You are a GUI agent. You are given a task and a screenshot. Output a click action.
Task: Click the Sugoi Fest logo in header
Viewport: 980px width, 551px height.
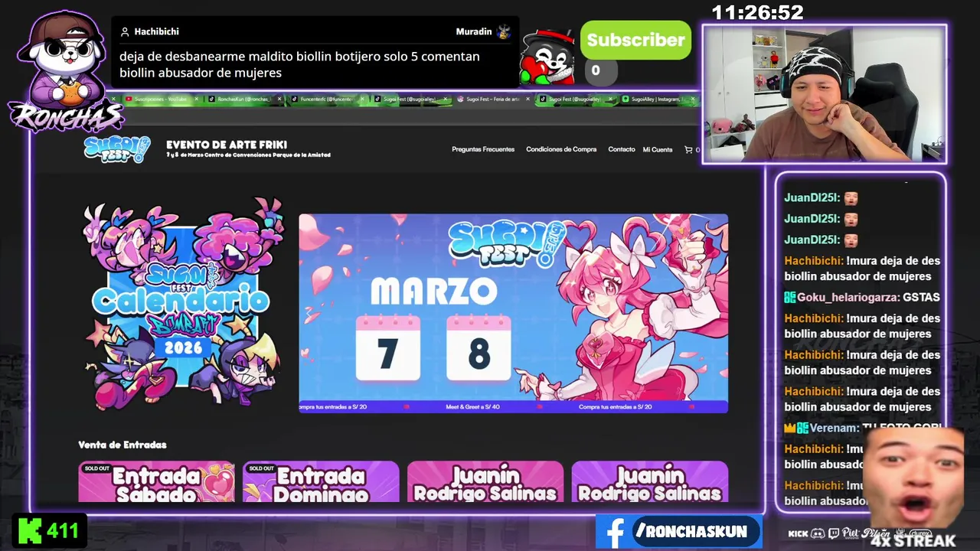point(117,148)
